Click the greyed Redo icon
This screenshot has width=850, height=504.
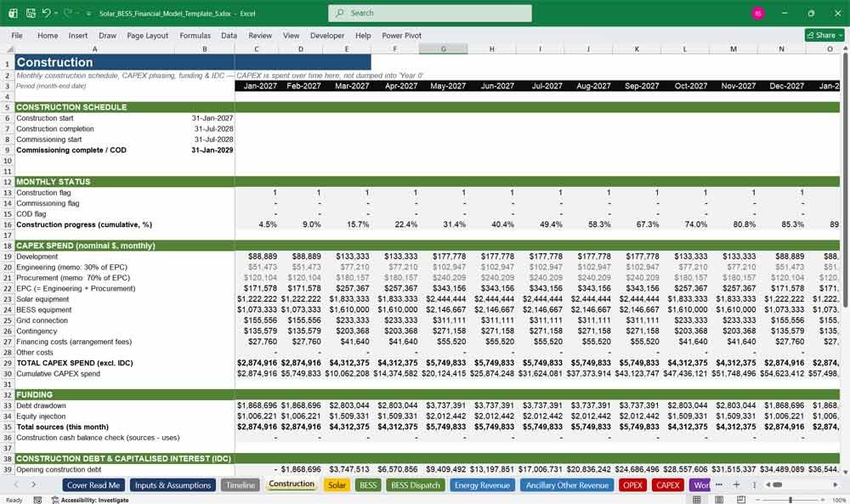(68, 13)
